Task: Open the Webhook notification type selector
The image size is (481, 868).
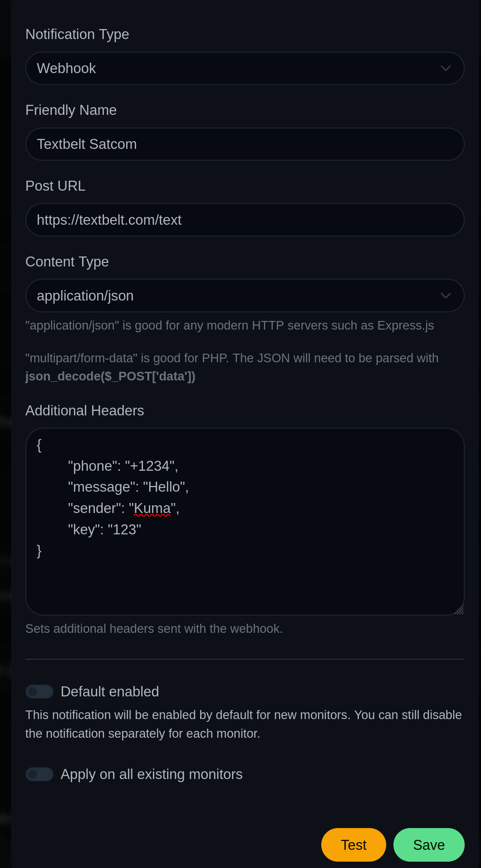Action: tap(245, 68)
